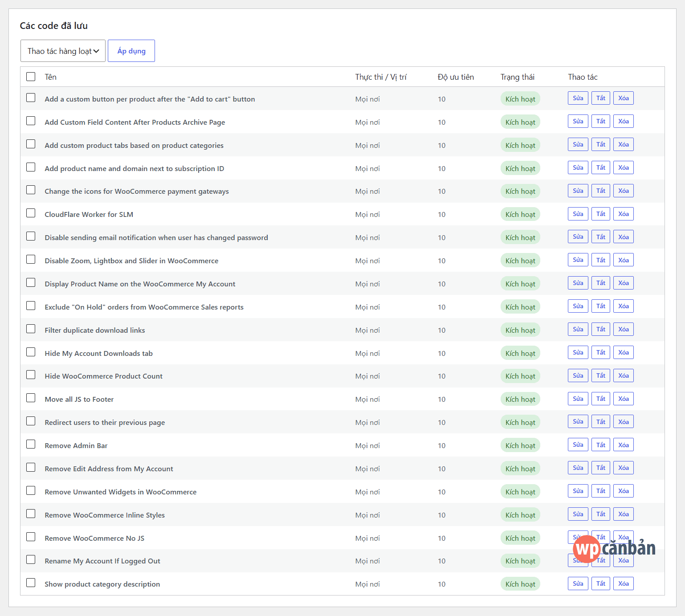The width and height of the screenshot is (685, 616).
Task: Click 'Kích hoạt' badge in 'Remove Admin Bar' row
Action: [520, 445]
